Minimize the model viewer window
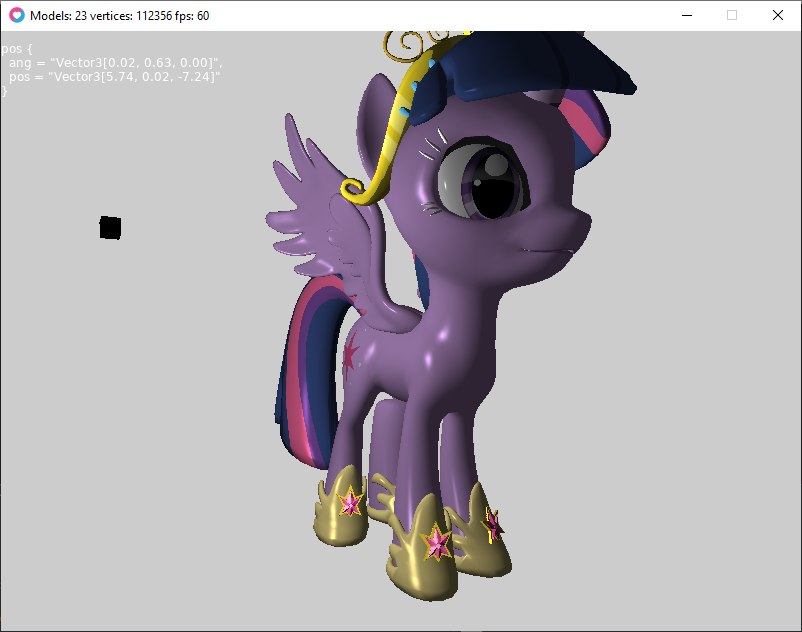 click(687, 15)
